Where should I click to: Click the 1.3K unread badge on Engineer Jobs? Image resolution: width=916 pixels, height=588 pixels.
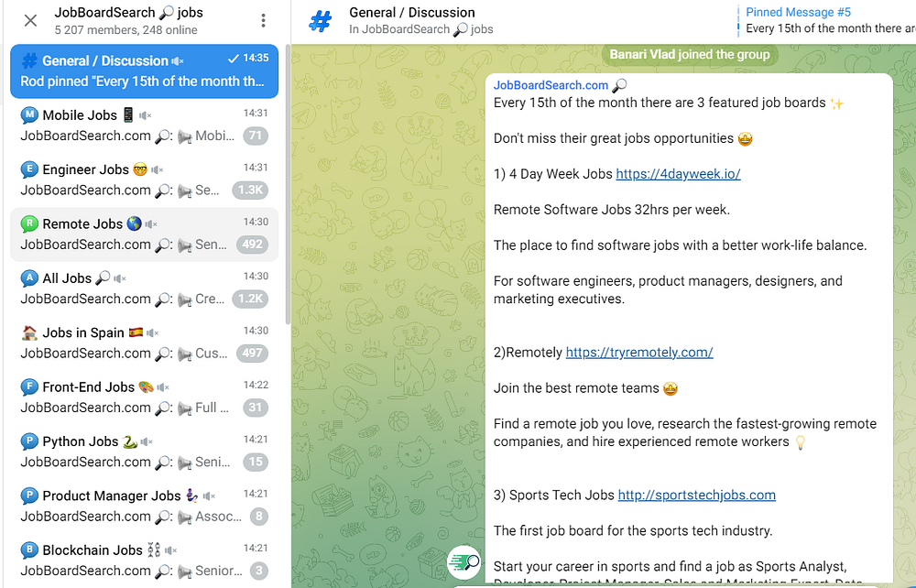pos(250,191)
